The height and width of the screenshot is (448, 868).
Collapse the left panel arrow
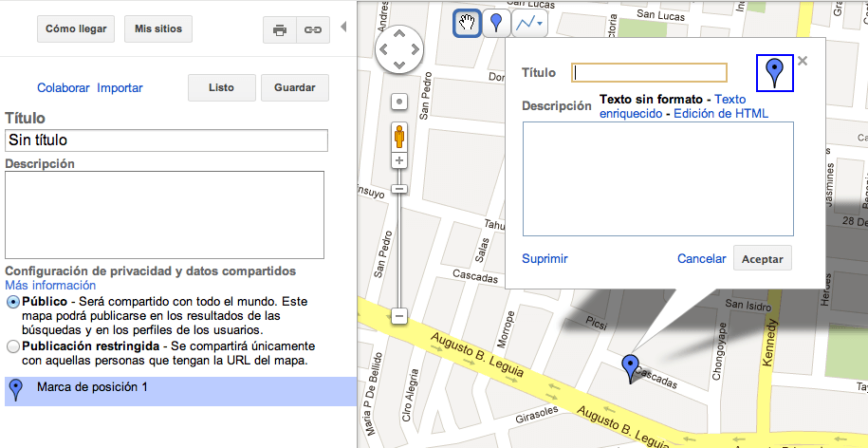pyautogui.click(x=343, y=27)
